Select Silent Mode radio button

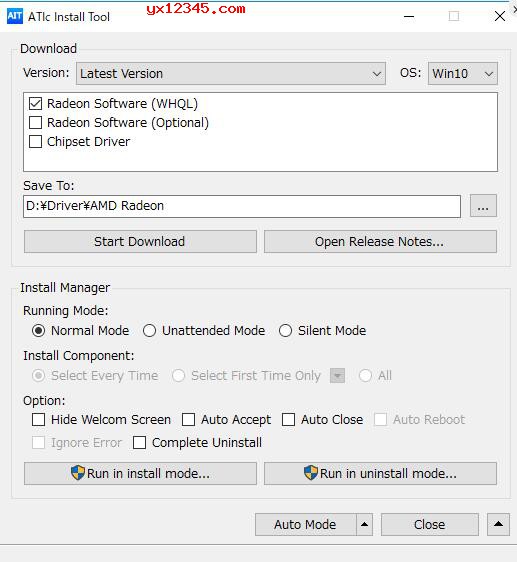285,330
